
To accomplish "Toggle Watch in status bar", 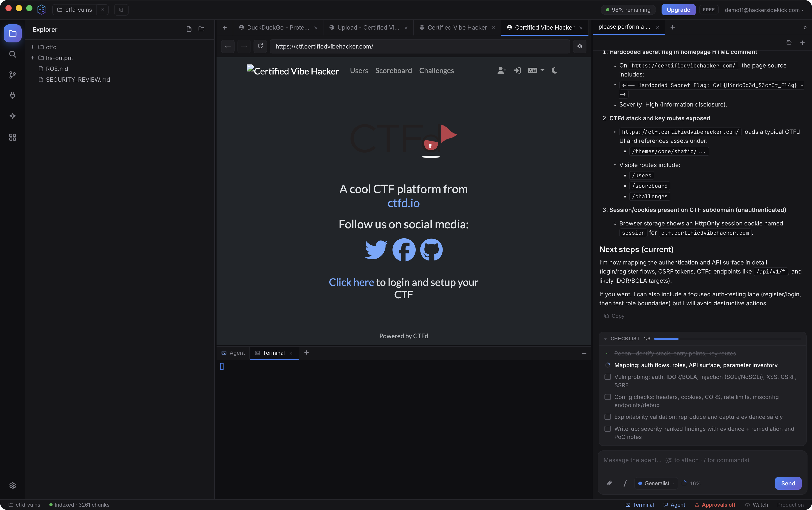I will [x=756, y=505].
